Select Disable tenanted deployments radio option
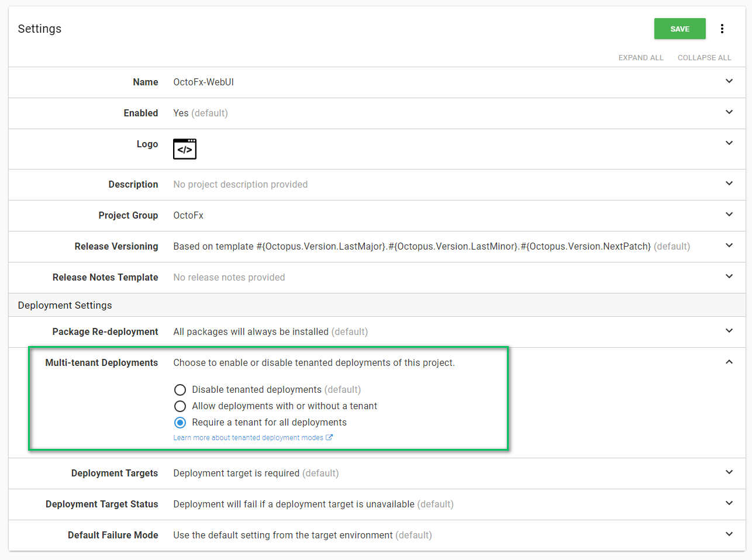 tap(180, 390)
